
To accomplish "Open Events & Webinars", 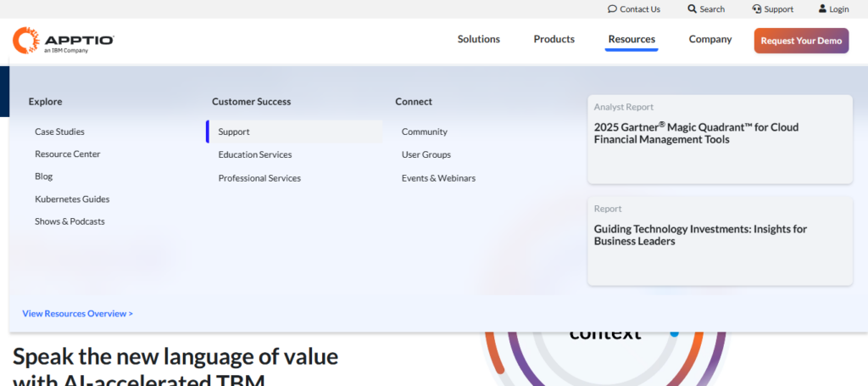I will point(438,178).
